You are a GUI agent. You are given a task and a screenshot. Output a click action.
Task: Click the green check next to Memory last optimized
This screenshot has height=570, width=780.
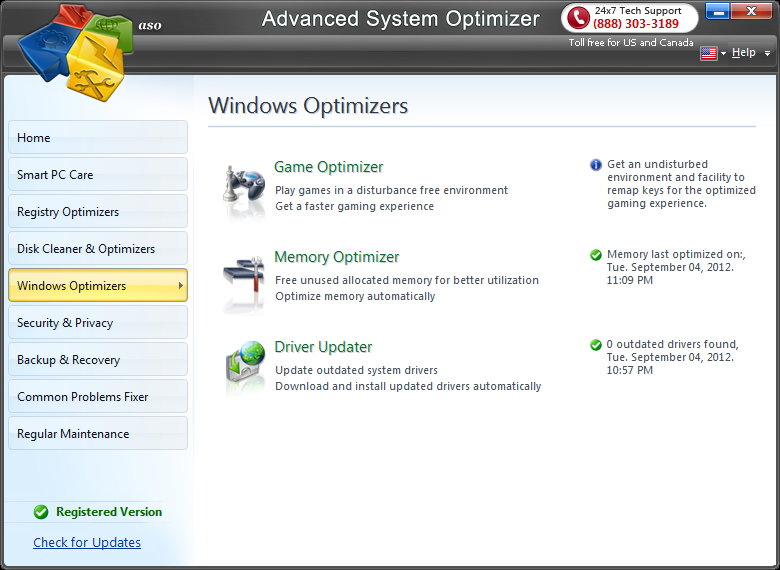point(595,255)
